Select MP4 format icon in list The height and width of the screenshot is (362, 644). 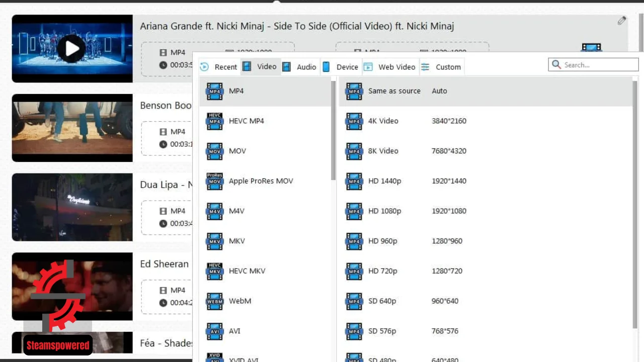pyautogui.click(x=215, y=92)
